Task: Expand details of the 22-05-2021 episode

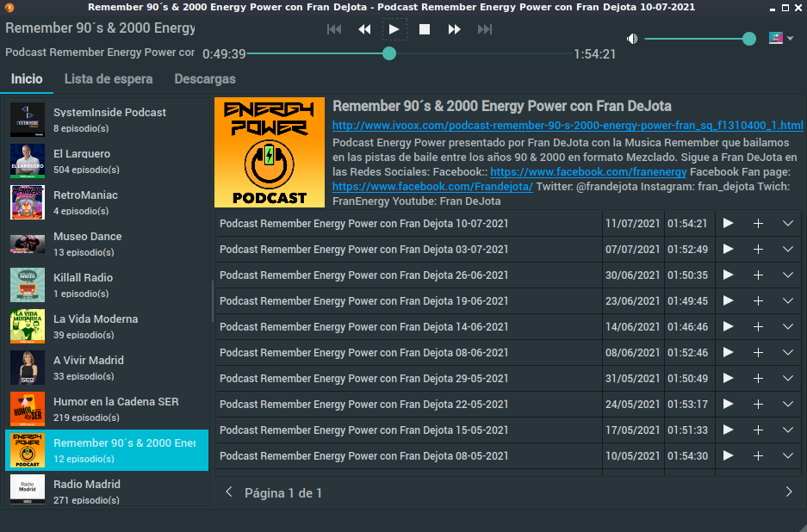Action: pos(788,404)
